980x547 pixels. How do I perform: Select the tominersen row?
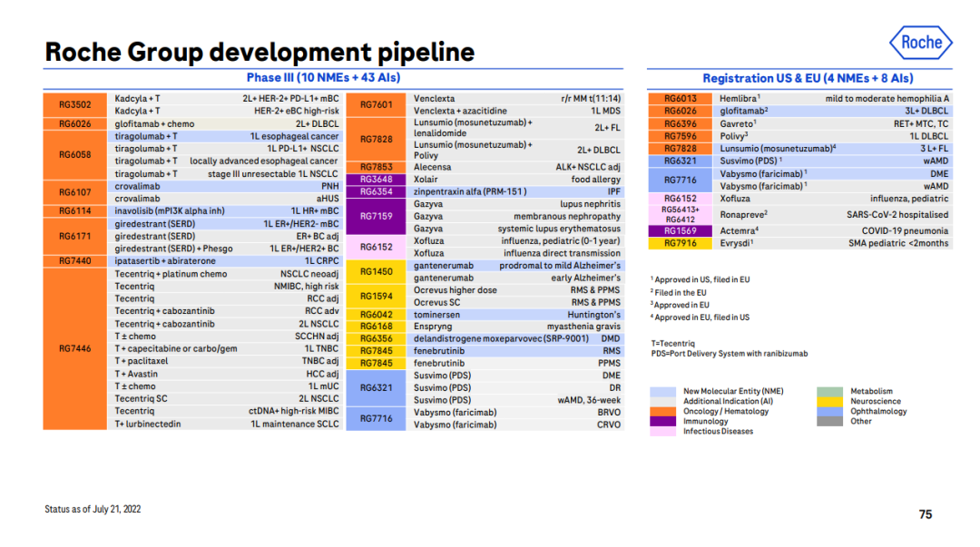click(516, 315)
